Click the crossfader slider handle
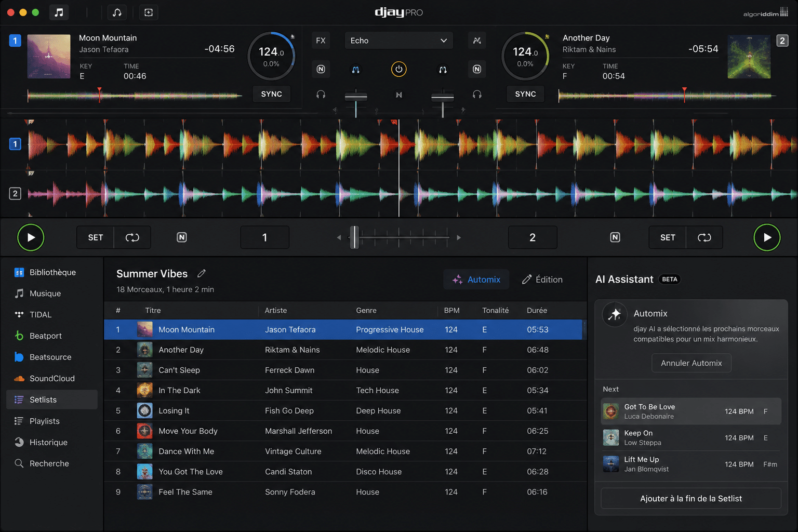 354,237
